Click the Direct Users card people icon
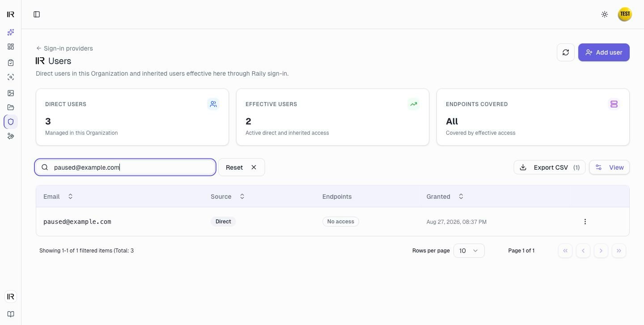Image resolution: width=644 pixels, height=325 pixels. pos(213,104)
